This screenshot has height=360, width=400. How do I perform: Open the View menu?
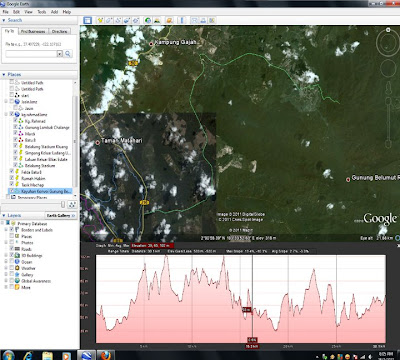(28, 12)
